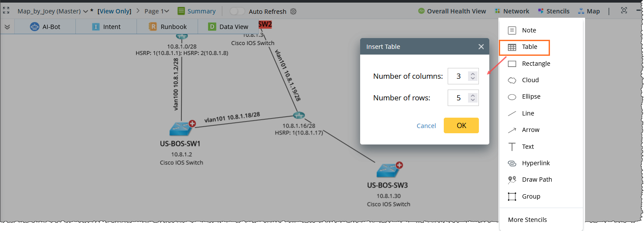Confirm Insert Table with OK

(x=461, y=125)
